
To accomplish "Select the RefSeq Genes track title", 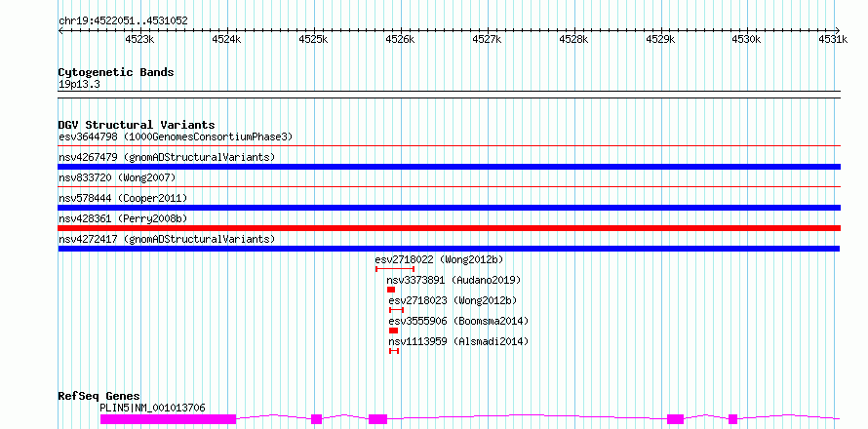I will 99,397.
